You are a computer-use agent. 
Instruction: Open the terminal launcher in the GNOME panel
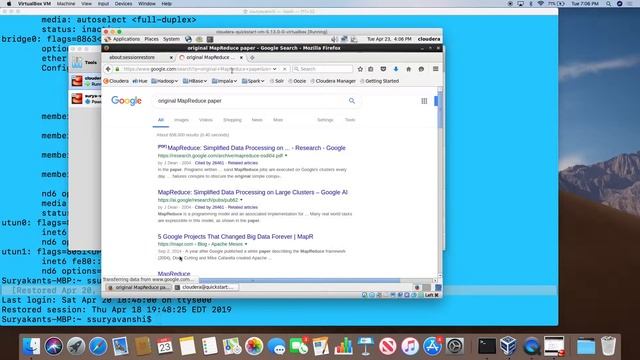(x=210, y=39)
